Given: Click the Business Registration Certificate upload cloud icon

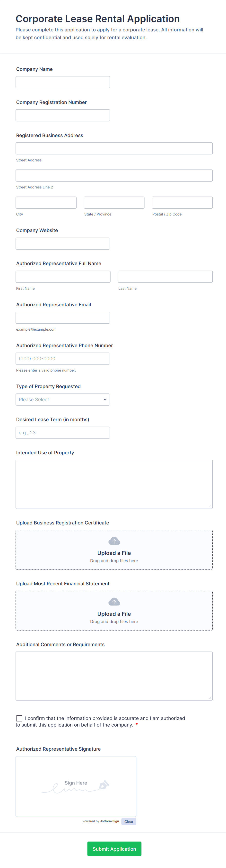Looking at the screenshot, I should point(114,541).
